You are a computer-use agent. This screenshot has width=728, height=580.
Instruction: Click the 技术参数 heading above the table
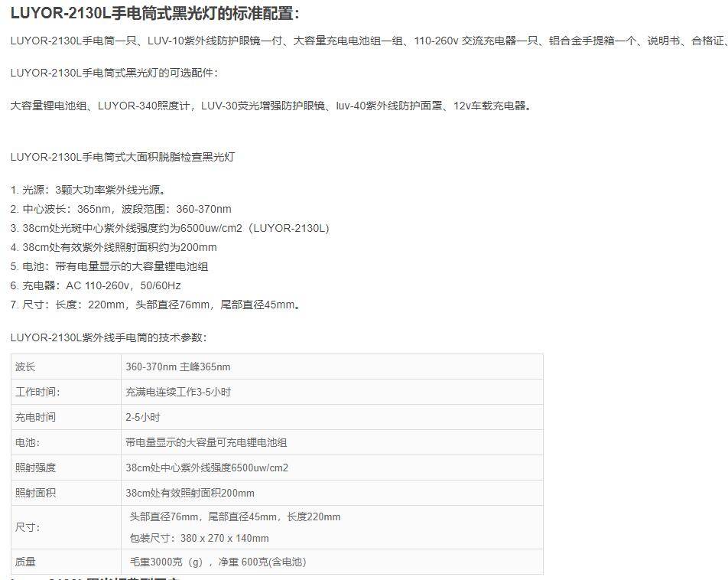click(x=108, y=337)
